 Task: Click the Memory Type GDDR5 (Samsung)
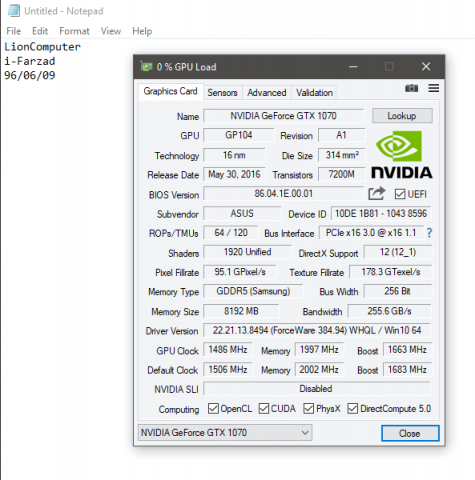[253, 291]
